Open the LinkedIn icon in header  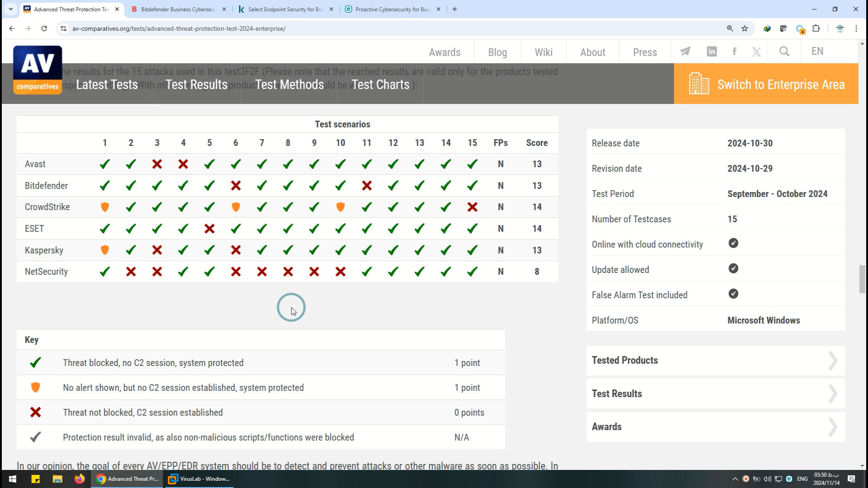point(712,52)
